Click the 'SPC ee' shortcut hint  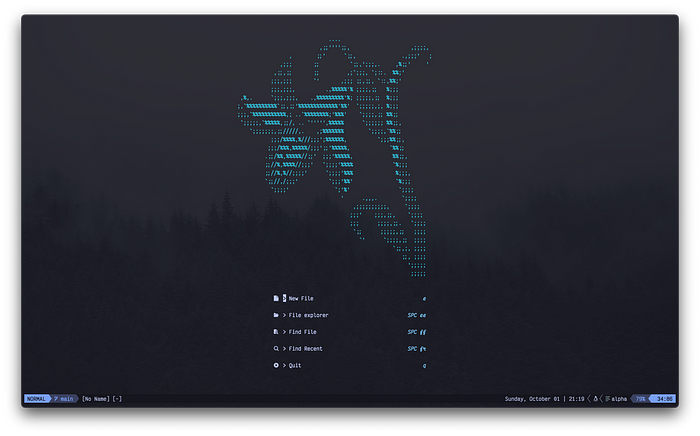[417, 315]
